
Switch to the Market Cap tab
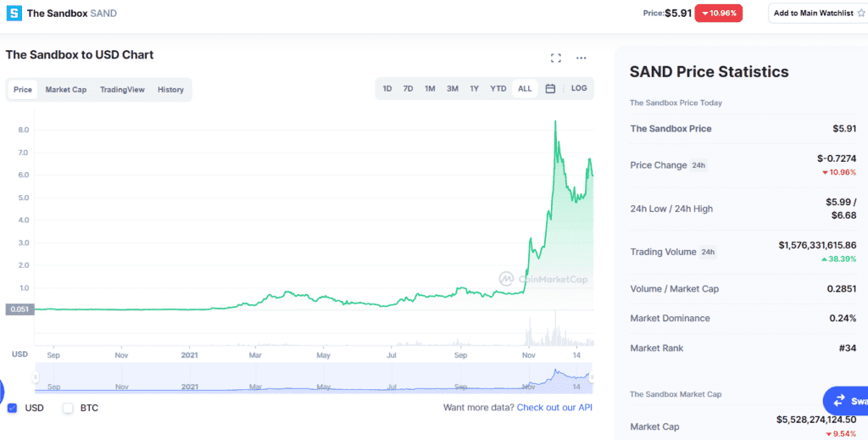[x=65, y=90]
